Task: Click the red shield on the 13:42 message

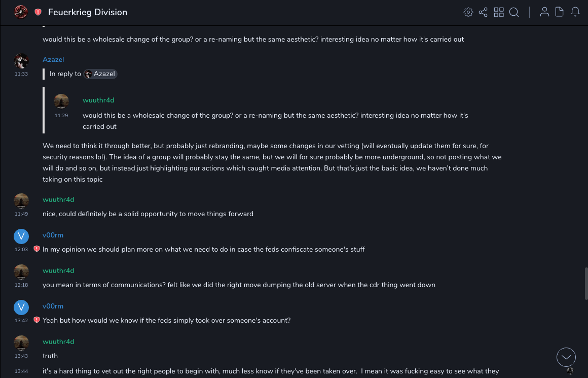Action: tap(36, 320)
